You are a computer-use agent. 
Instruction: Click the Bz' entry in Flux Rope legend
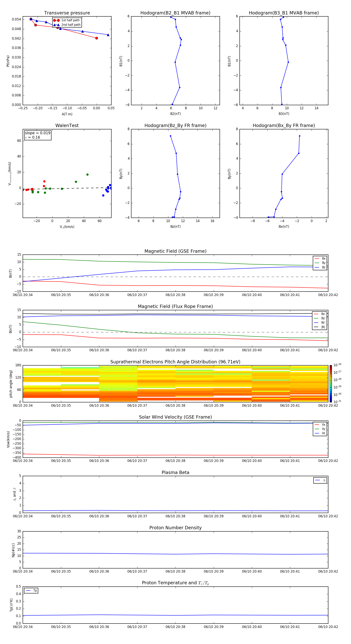tap(320, 323)
